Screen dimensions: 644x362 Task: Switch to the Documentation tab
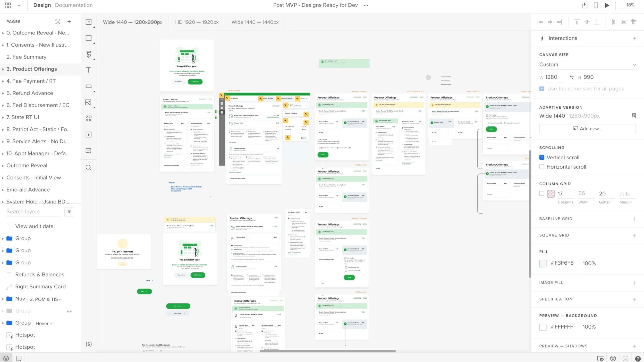(74, 5)
